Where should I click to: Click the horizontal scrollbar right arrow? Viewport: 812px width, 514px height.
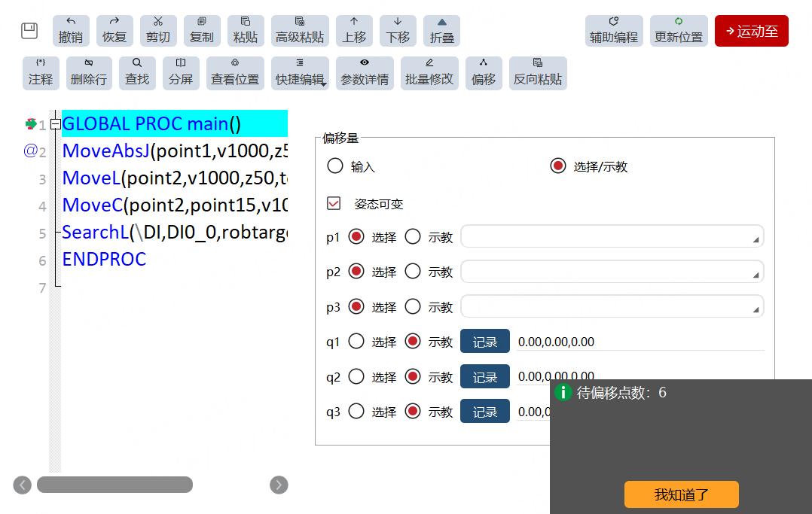click(279, 485)
